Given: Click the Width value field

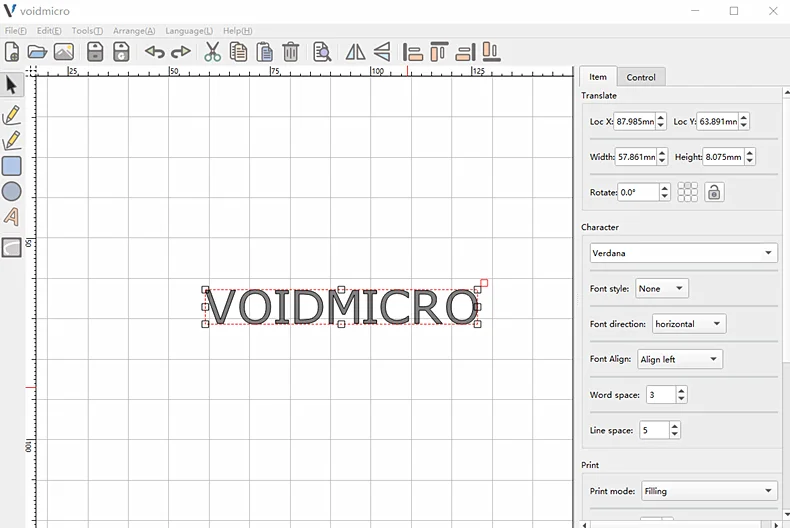Looking at the screenshot, I should (x=636, y=157).
